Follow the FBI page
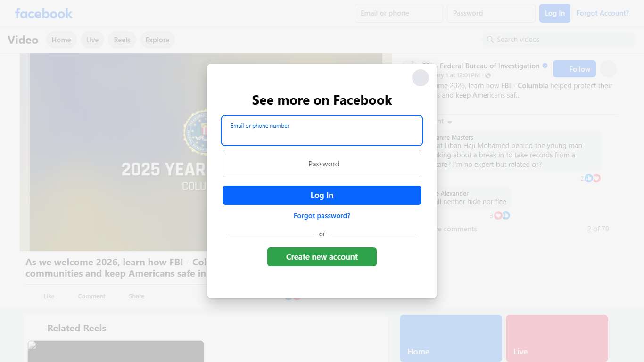 tap(574, 69)
